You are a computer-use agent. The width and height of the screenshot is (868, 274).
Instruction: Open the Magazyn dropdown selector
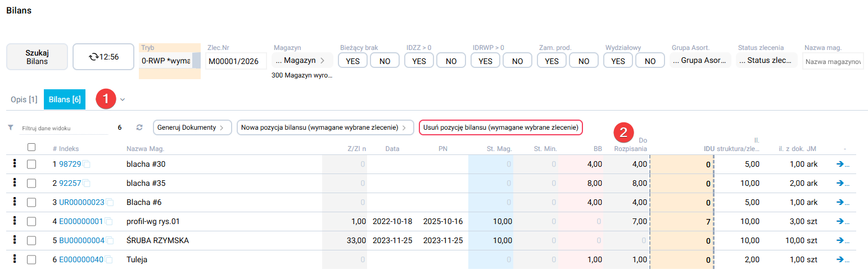302,61
